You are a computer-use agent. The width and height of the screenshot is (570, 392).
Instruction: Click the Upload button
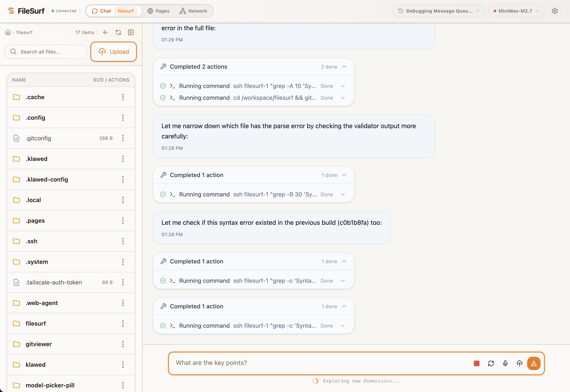[113, 52]
